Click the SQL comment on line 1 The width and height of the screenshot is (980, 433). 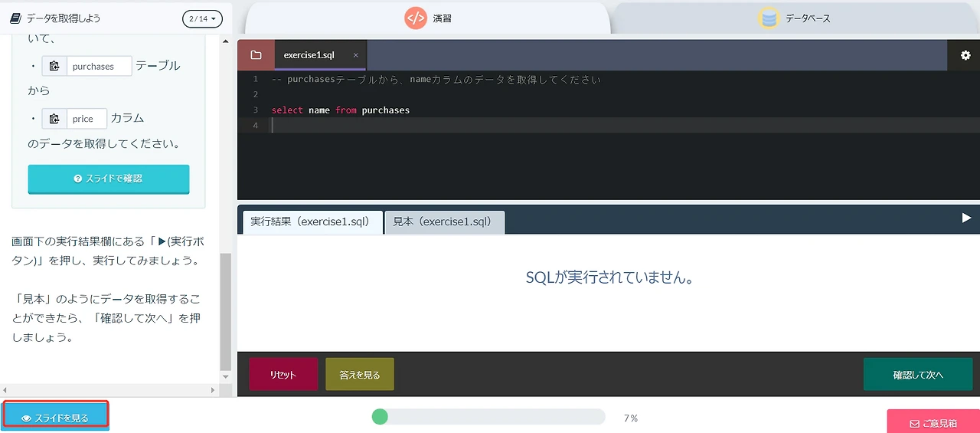[436, 80]
